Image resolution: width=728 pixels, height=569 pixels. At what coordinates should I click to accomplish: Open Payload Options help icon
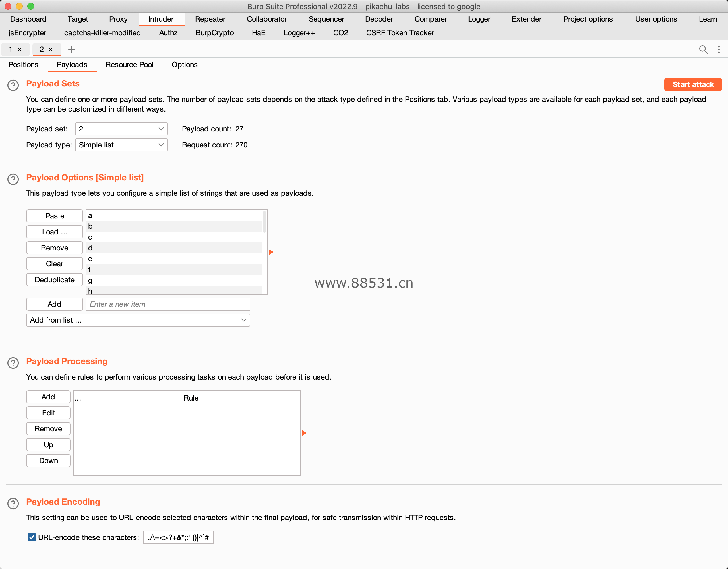13,179
